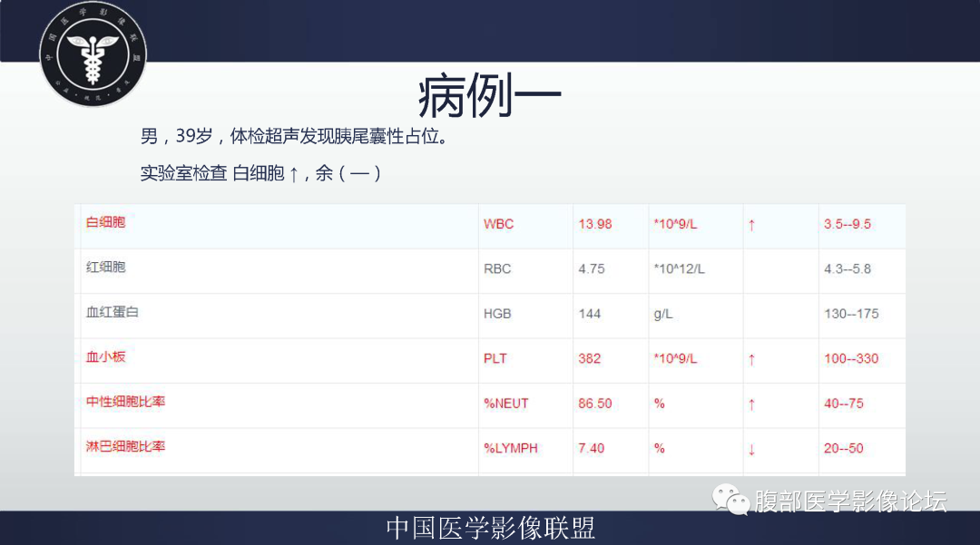This screenshot has height=545, width=980.
Task: Click the down arrow in the %LYMPH row
Action: [751, 450]
